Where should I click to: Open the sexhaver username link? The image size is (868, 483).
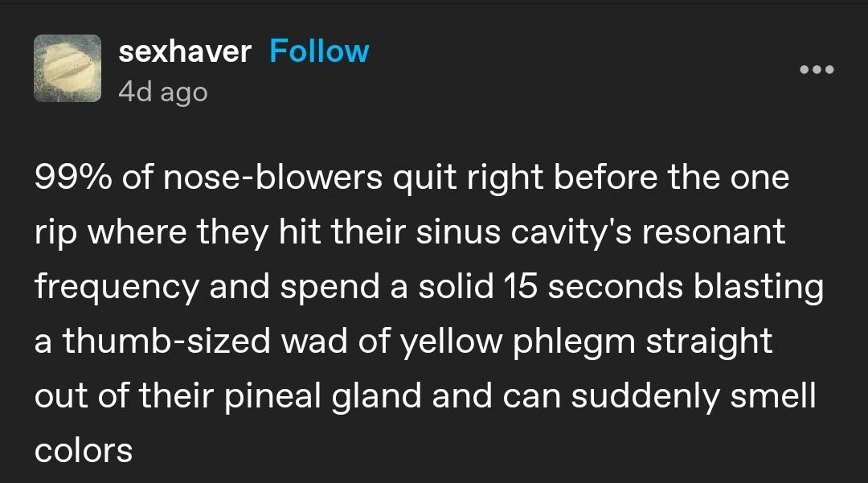[x=185, y=51]
